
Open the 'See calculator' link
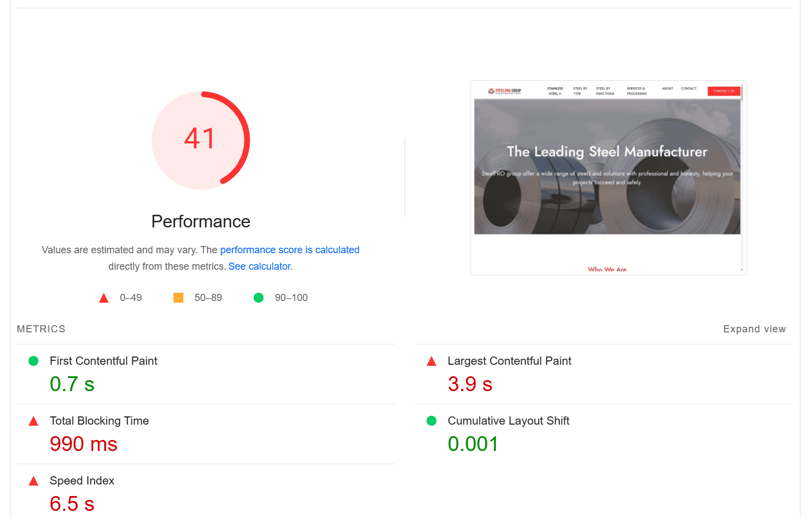pos(259,266)
